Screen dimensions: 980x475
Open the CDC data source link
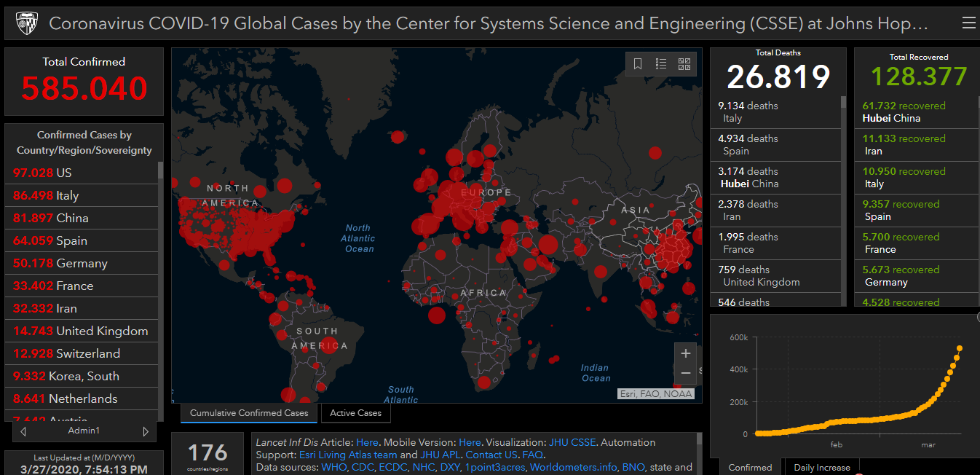pyautogui.click(x=362, y=467)
